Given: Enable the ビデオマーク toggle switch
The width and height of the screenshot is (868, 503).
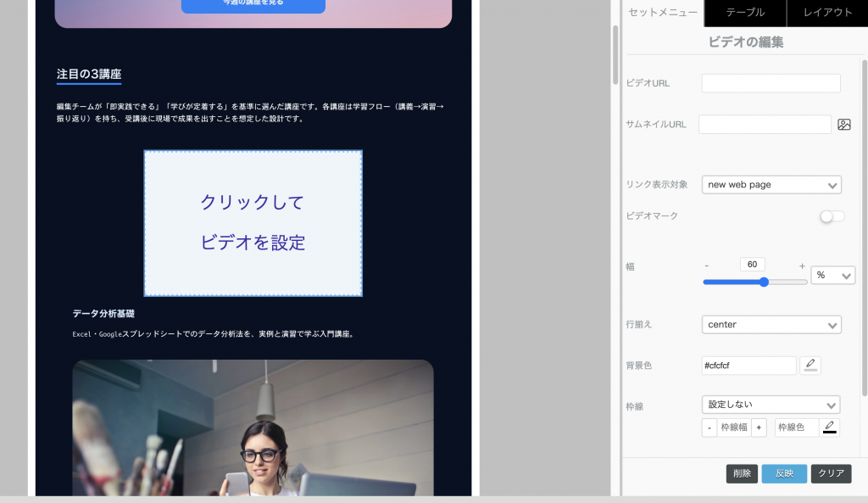Looking at the screenshot, I should click(x=832, y=217).
